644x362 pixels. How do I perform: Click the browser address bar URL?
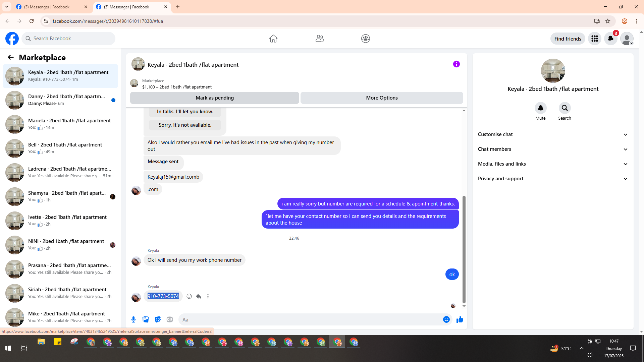pyautogui.click(x=108, y=21)
